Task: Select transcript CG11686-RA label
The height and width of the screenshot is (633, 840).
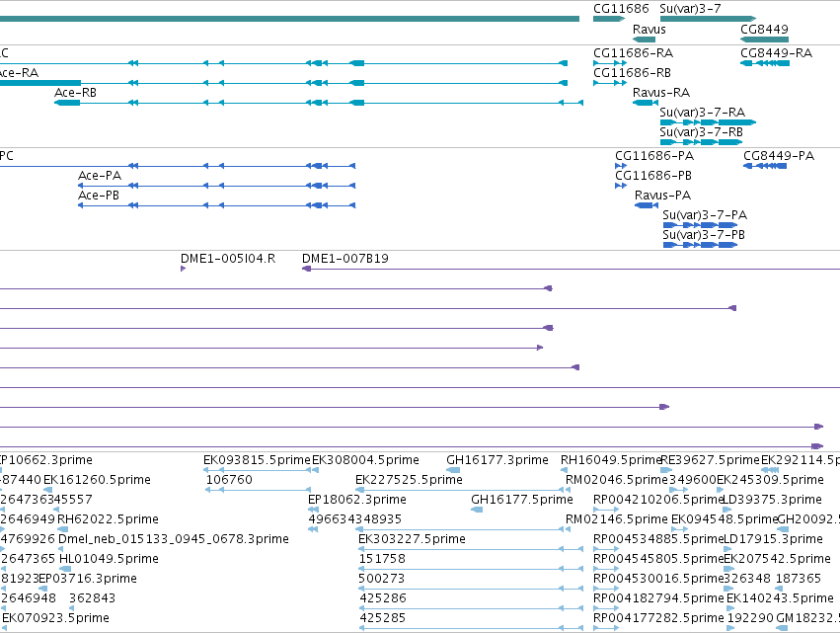Action: point(633,53)
